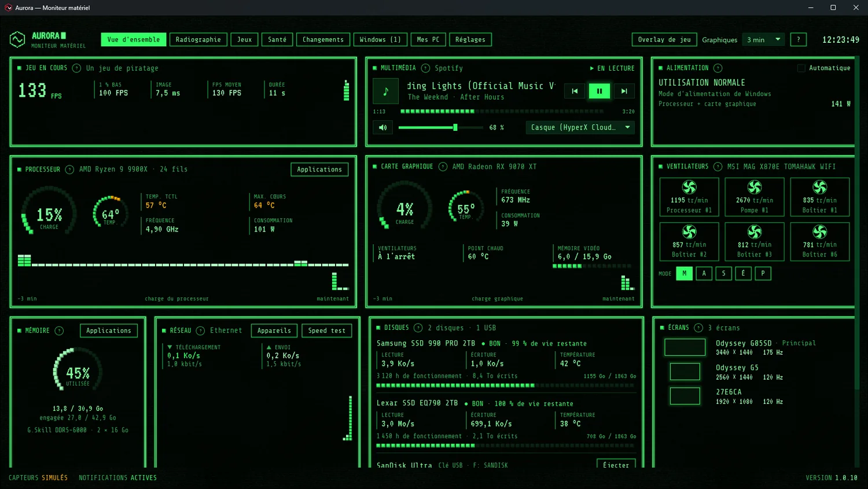Switch to Santé tab
Viewport: 868px width, 489px height.
click(277, 39)
